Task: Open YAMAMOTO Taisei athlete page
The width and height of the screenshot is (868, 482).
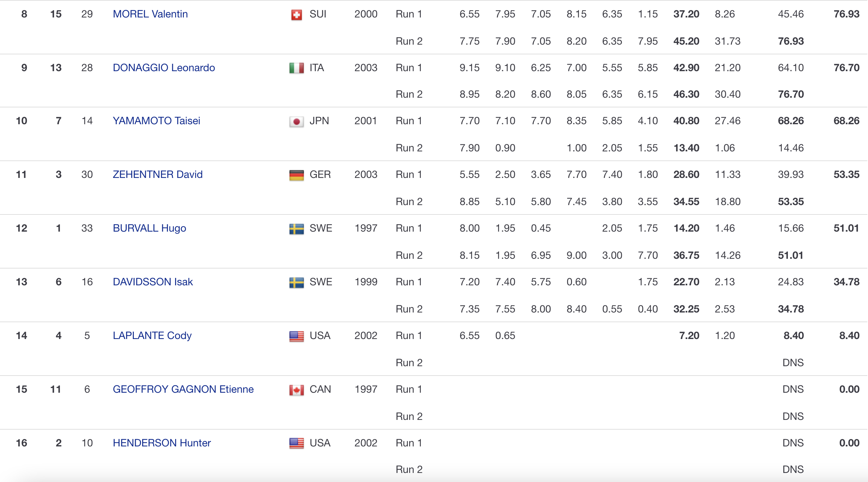Action: coord(156,121)
